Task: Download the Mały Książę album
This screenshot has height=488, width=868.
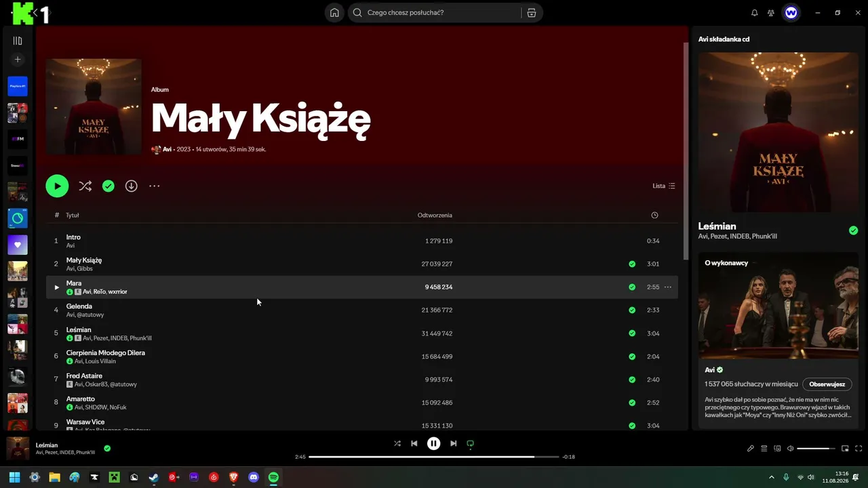Action: [132, 186]
